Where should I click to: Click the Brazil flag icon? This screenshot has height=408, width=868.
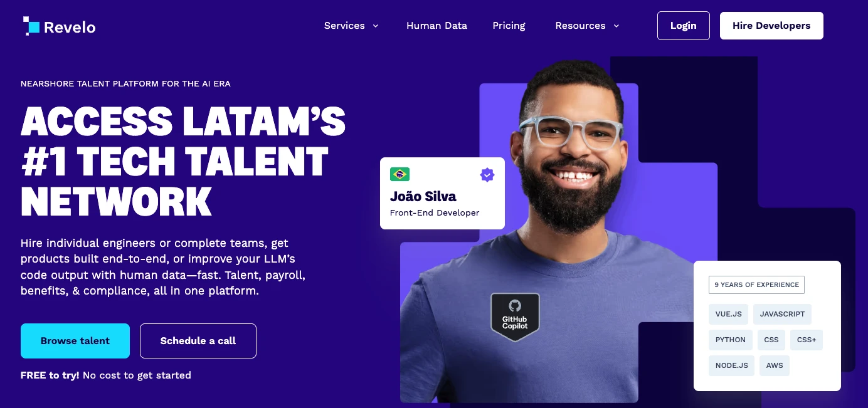[400, 174]
